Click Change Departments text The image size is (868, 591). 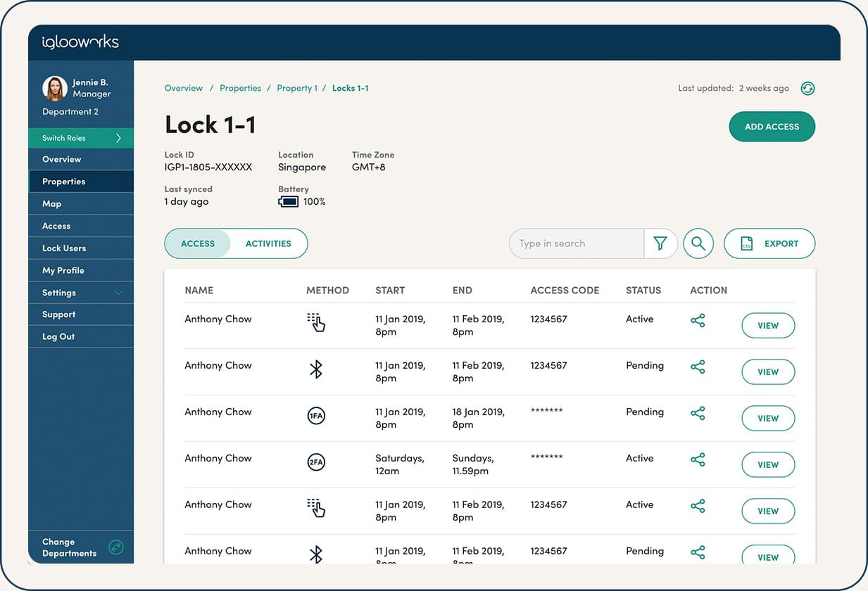click(x=69, y=547)
